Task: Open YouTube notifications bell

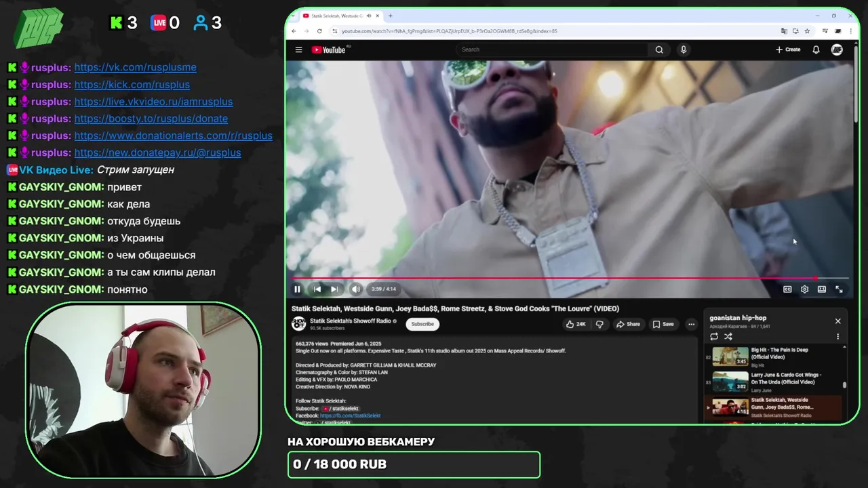Action: click(816, 49)
